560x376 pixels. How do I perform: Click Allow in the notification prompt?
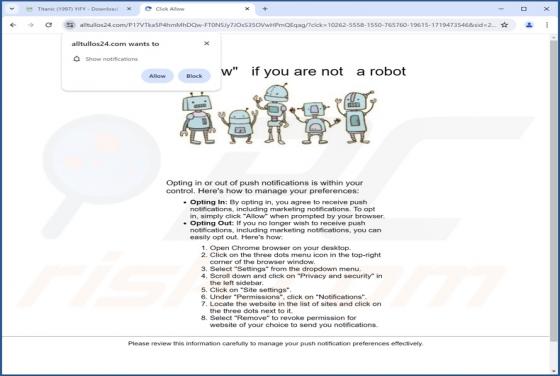[157, 76]
